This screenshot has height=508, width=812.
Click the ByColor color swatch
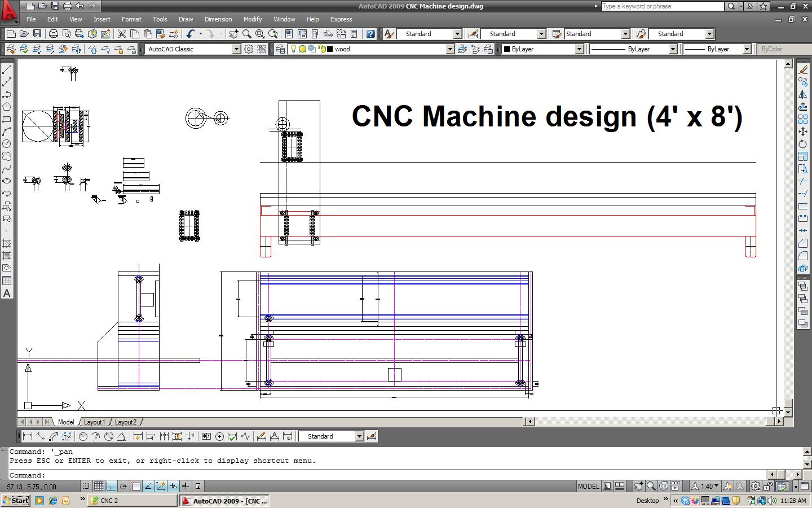(x=771, y=49)
